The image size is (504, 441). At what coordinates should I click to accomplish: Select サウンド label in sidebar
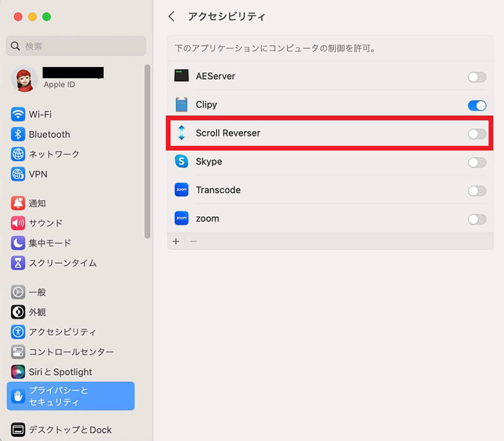(x=46, y=223)
